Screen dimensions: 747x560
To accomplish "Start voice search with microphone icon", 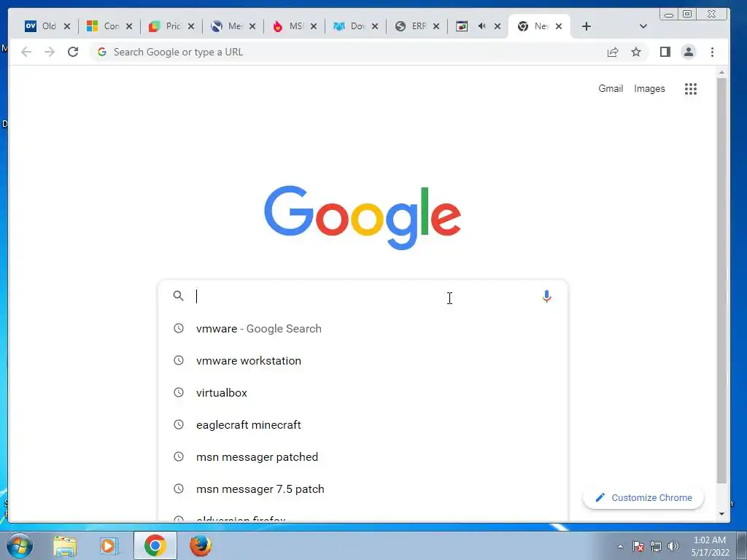I will point(546,296).
